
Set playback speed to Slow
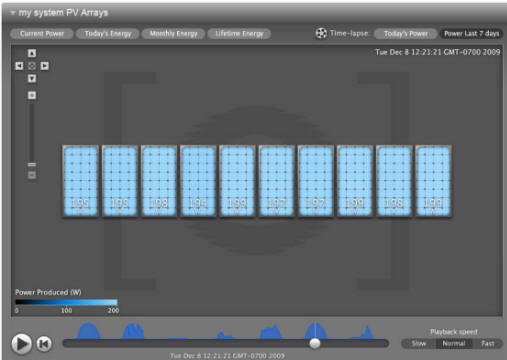tap(419, 343)
